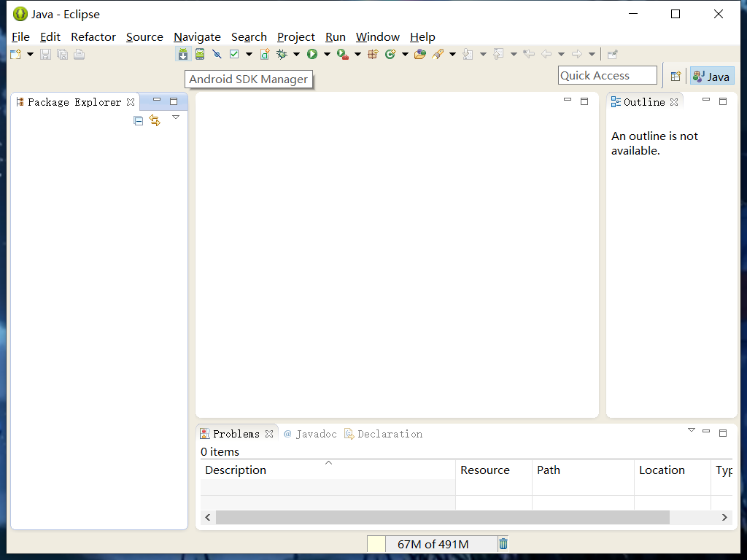Click the Problems horizontal scrollbar thumb
This screenshot has width=747, height=560.
point(443,517)
